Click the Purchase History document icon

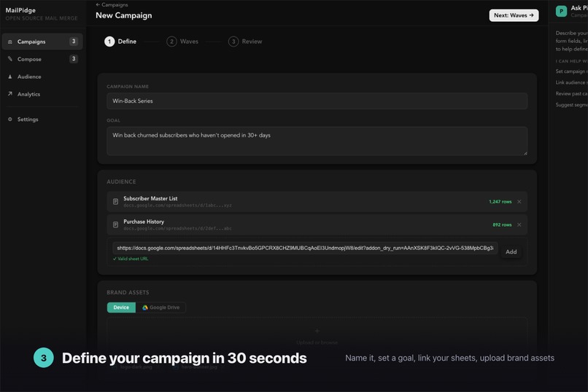115,225
